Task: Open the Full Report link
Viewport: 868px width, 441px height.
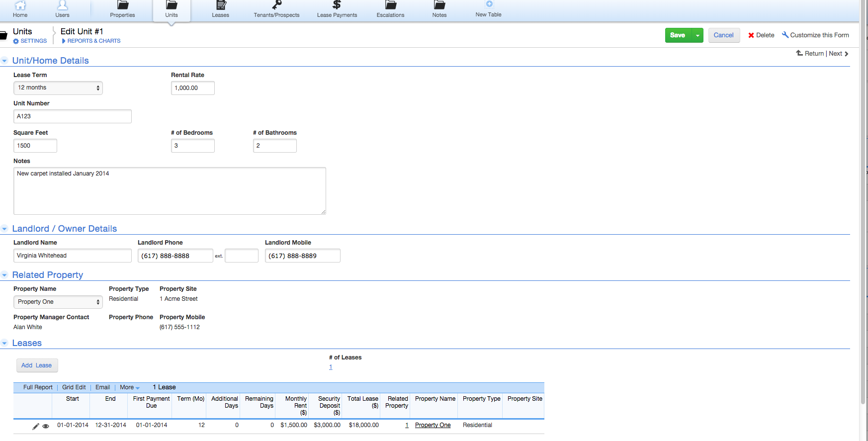Action: [38, 387]
